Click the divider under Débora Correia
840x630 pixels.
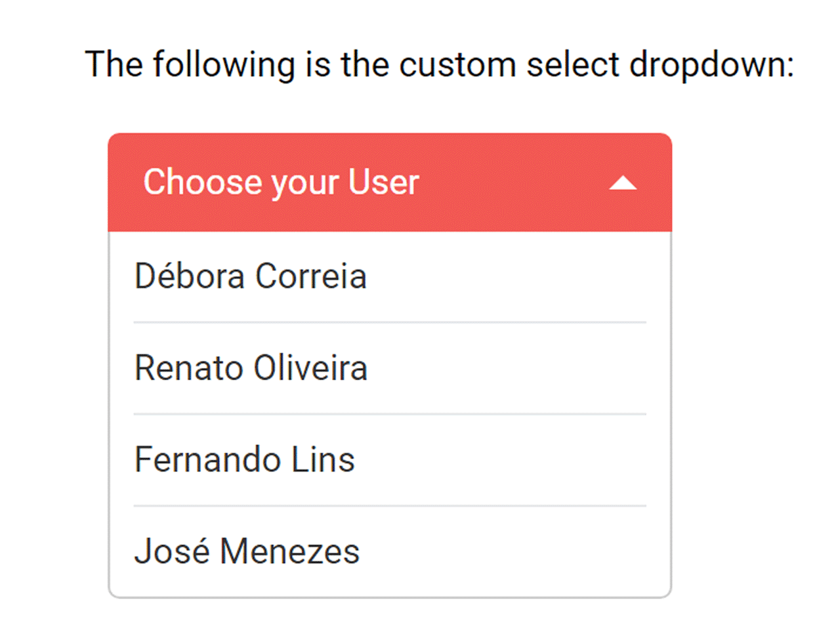pos(390,322)
